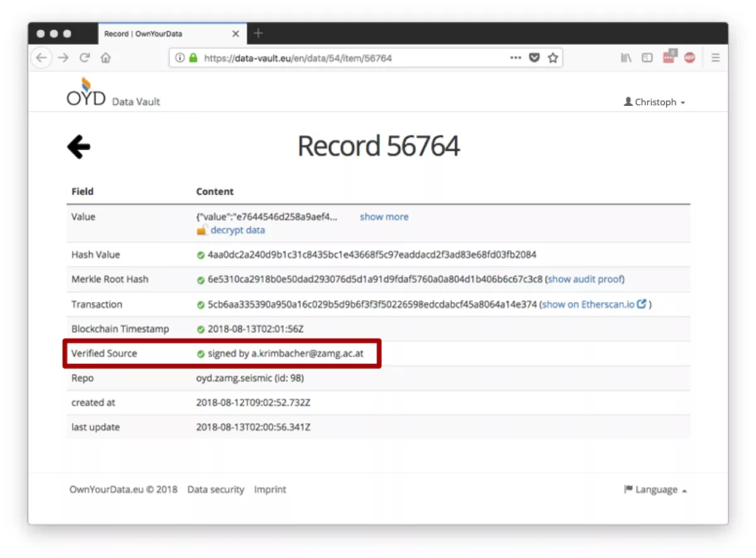Open the show audit proof link
The width and height of the screenshot is (756, 558).
[x=585, y=279]
